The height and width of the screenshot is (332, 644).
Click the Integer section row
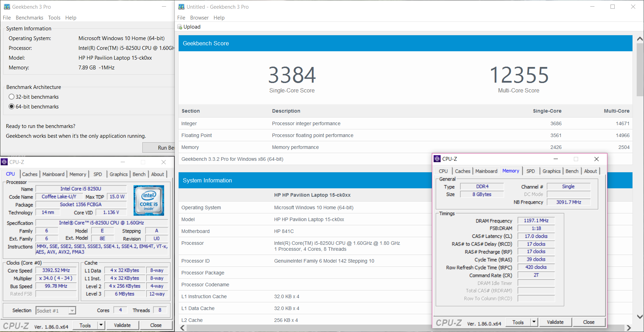pos(405,123)
